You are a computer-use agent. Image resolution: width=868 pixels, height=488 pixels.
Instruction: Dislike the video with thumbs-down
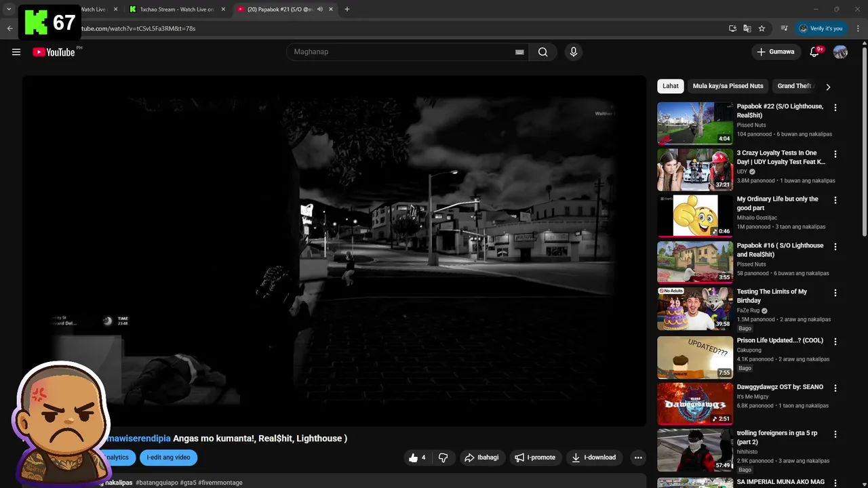(443, 457)
